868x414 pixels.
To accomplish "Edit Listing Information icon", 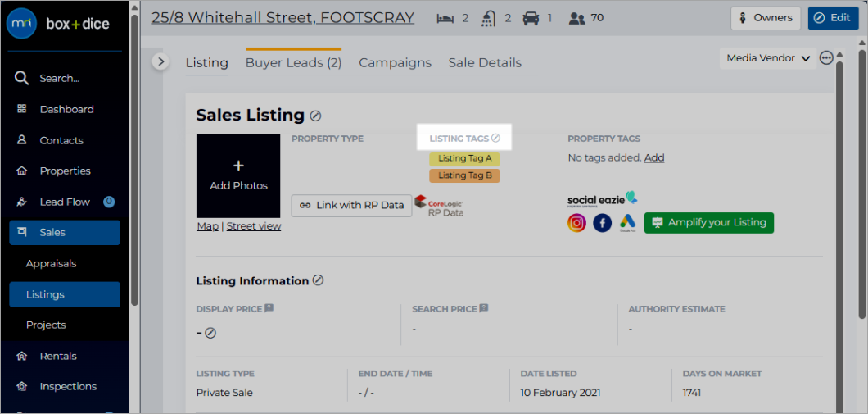I will 318,280.
